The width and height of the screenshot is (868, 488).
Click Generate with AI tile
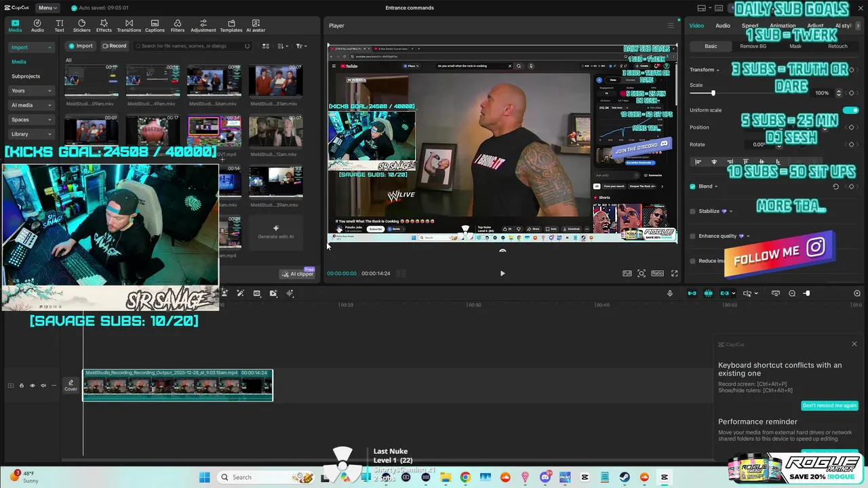tap(275, 232)
